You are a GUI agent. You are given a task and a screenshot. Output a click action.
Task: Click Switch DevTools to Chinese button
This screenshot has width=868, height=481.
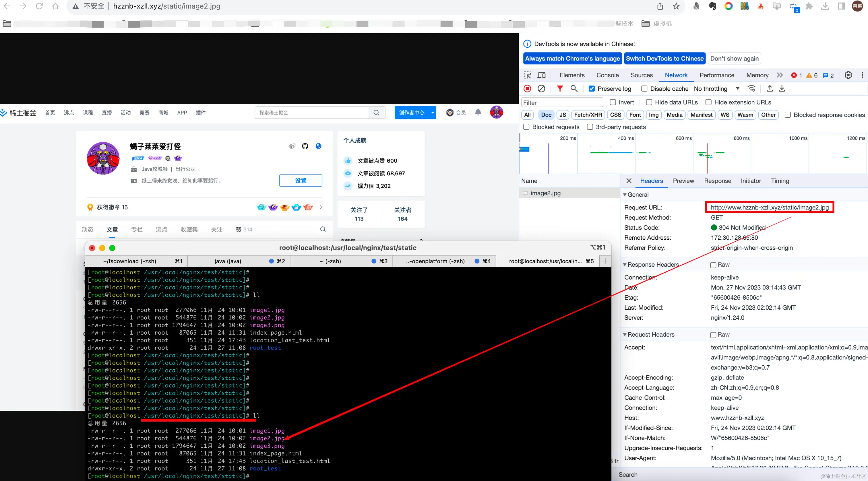point(664,59)
